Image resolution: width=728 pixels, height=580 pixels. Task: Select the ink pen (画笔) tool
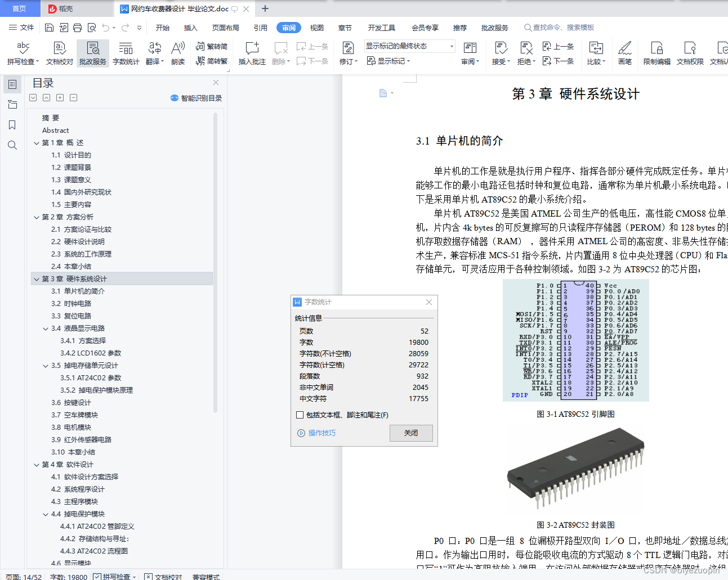point(625,53)
